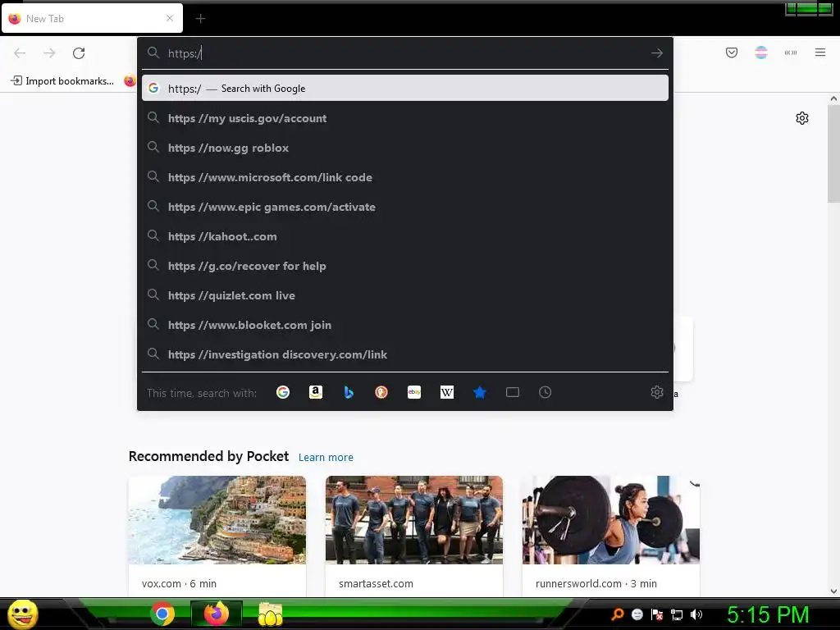
Task: Click Import bookmarks in the bookmarks toolbar
Action: coord(62,81)
